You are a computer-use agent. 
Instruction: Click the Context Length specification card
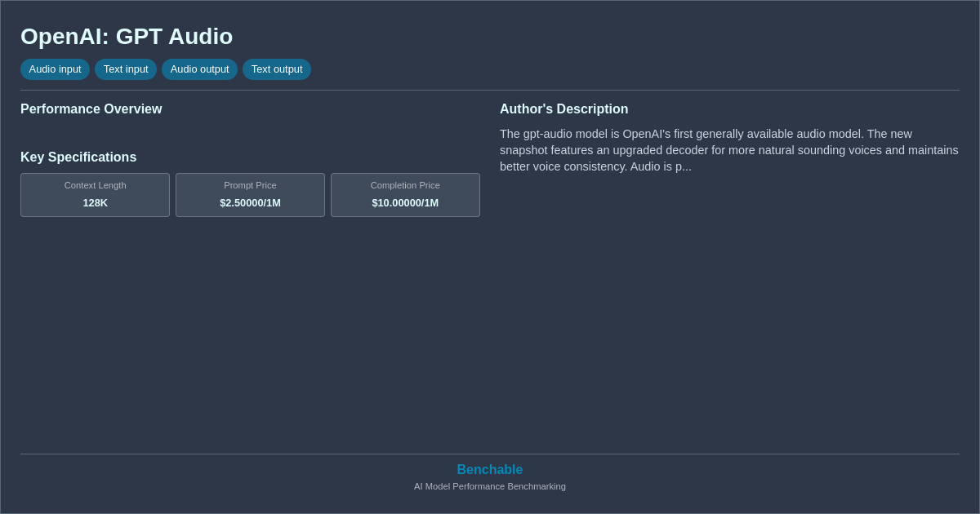[x=95, y=195]
